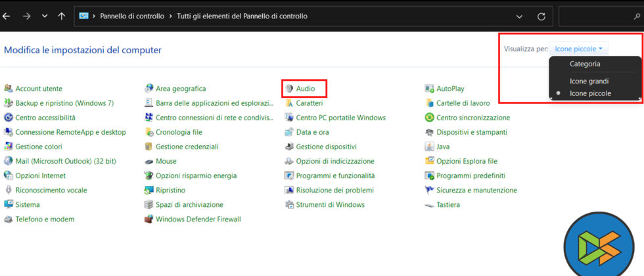Open the Audio speaker icon

(x=290, y=88)
